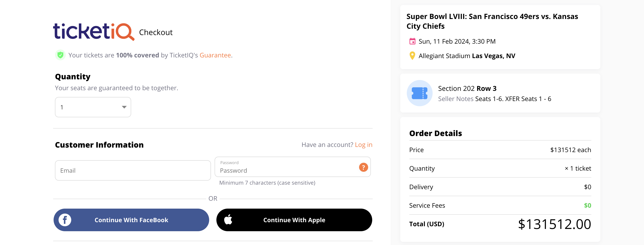Click the Facebook logo icon
The image size is (644, 245).
[x=65, y=220]
